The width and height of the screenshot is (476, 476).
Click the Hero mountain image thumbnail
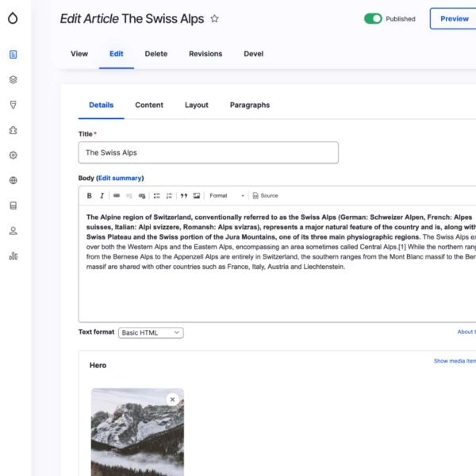(x=137, y=432)
